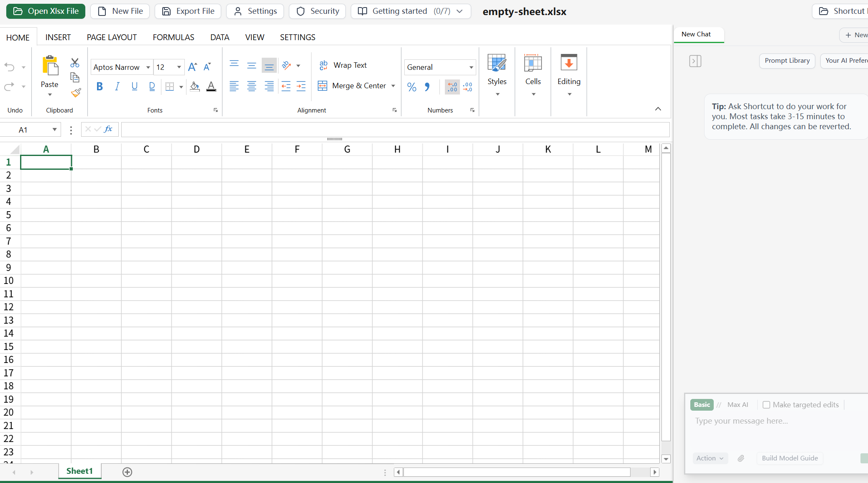Click the Format Painter brush icon
This screenshot has height=483, width=868.
tap(76, 93)
